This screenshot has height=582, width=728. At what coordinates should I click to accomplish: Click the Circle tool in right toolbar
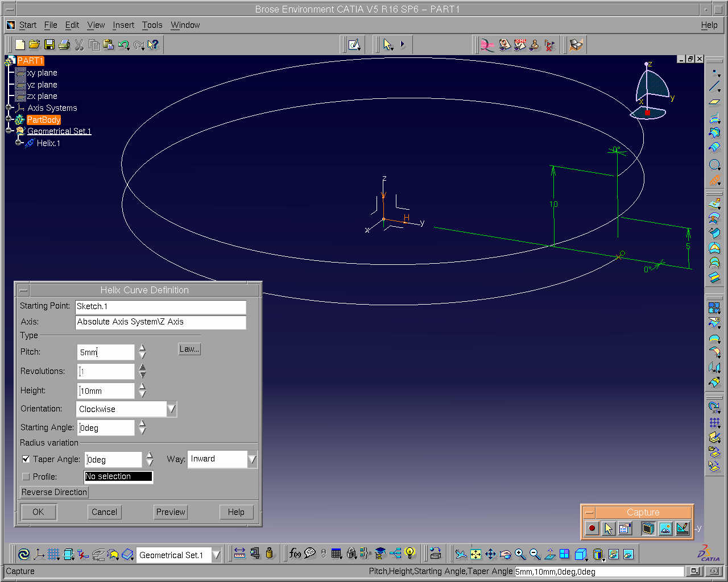715,165
